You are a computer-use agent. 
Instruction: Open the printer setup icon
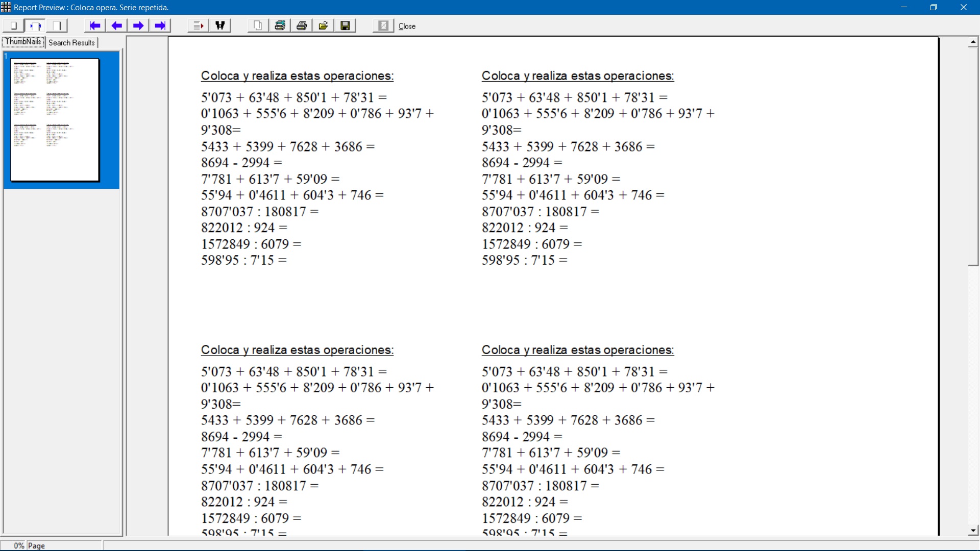(x=280, y=26)
